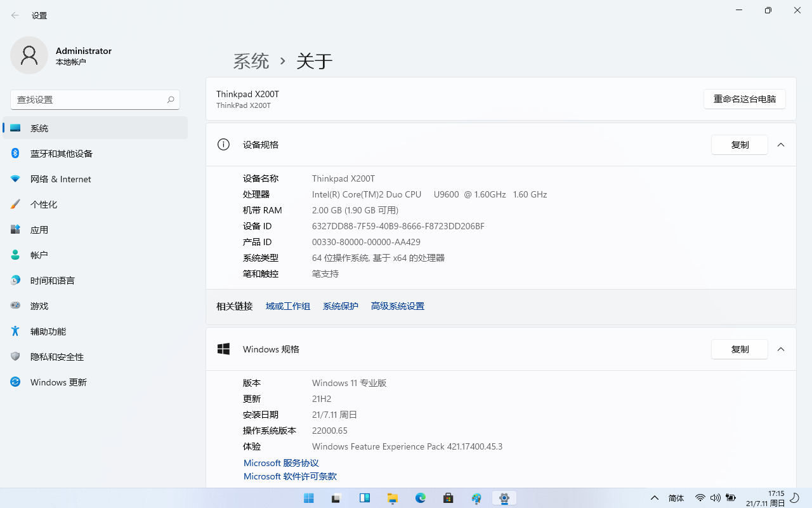Viewport: 812px width, 508px height.
Task: Open 高级系统设置 link
Action: (x=398, y=306)
